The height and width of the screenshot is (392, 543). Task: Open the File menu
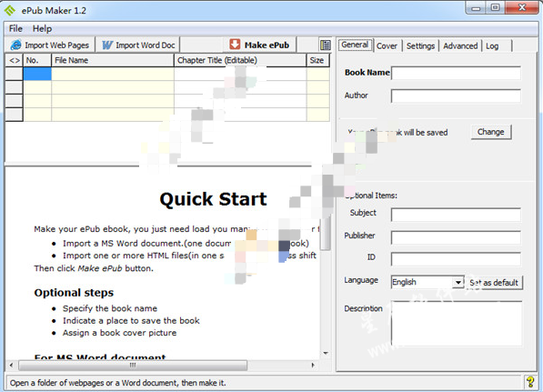tap(15, 28)
